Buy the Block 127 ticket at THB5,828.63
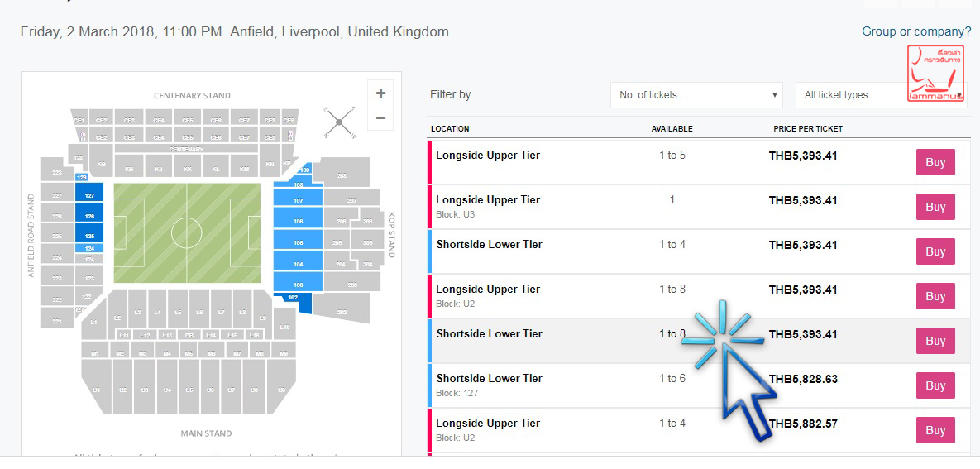 (x=935, y=386)
